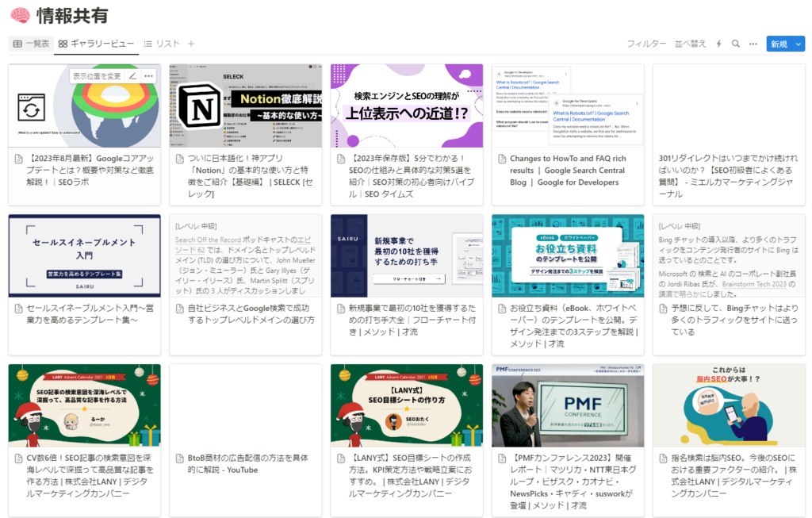The height and width of the screenshot is (518, 812).
Task: Open ついに日本語化！神アプリ Notion card title
Action: pyautogui.click(x=251, y=176)
